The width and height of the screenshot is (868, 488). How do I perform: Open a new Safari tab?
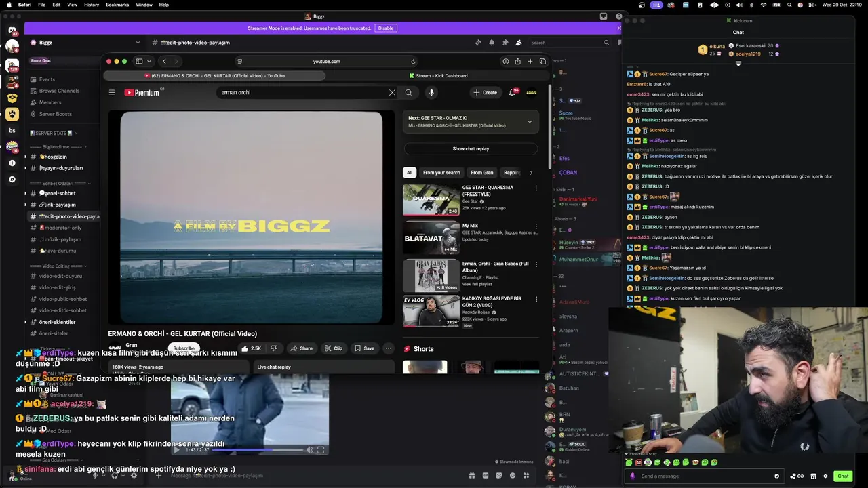530,61
